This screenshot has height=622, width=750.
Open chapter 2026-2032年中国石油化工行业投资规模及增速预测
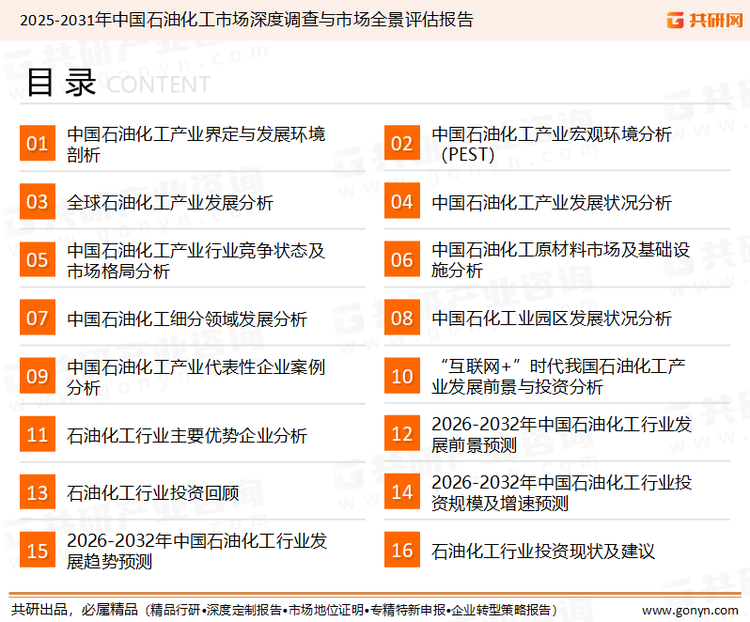click(x=562, y=493)
